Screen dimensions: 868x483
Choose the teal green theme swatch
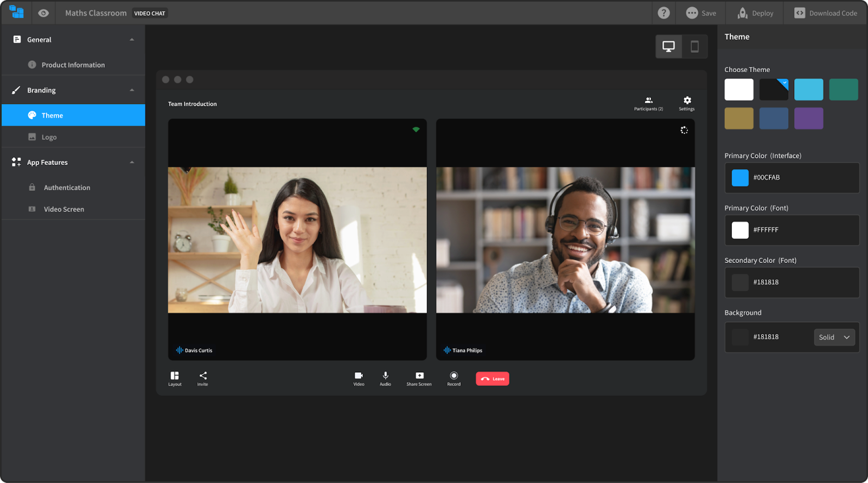pos(844,89)
